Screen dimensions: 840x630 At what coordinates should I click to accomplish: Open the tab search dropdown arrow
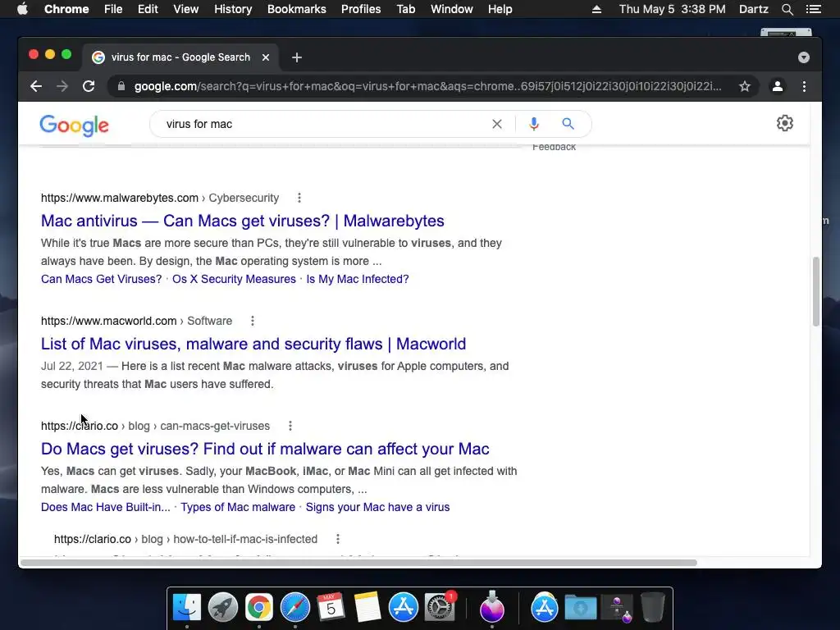(x=804, y=57)
